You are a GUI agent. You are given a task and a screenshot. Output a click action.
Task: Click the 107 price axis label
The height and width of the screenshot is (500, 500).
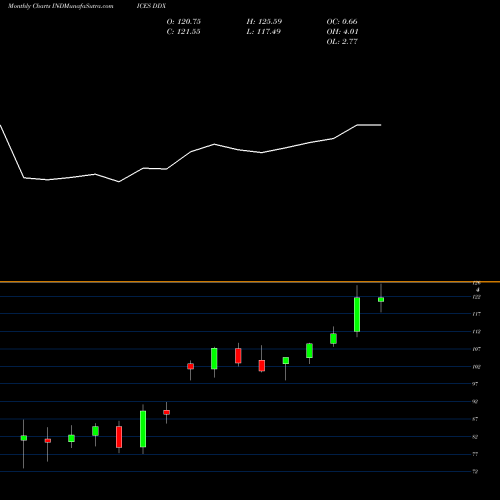pos(476,349)
